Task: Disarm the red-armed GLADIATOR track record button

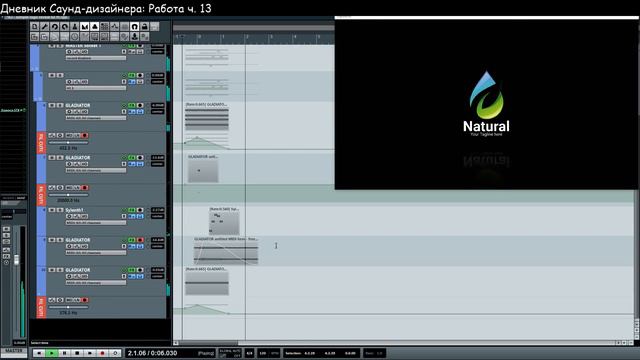Action: click(140, 240)
